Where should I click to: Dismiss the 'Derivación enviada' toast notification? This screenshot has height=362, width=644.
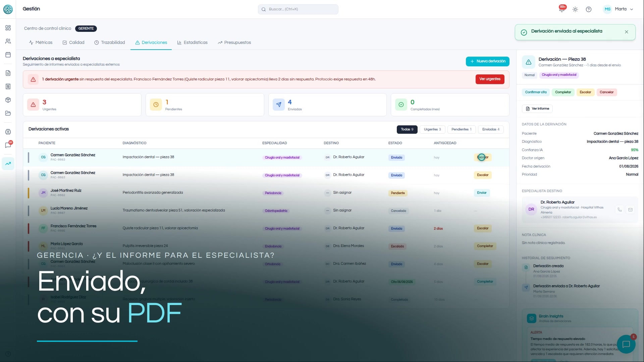pos(627,32)
